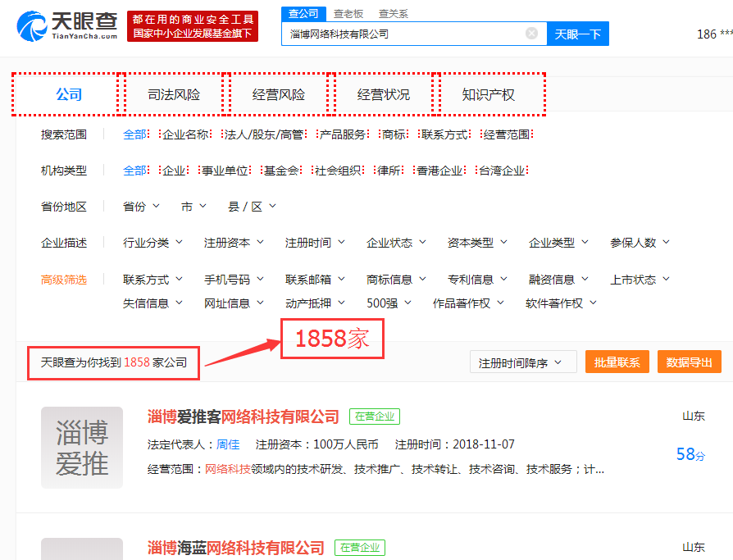Click the TianYanCha logo

pyautogui.click(x=67, y=26)
